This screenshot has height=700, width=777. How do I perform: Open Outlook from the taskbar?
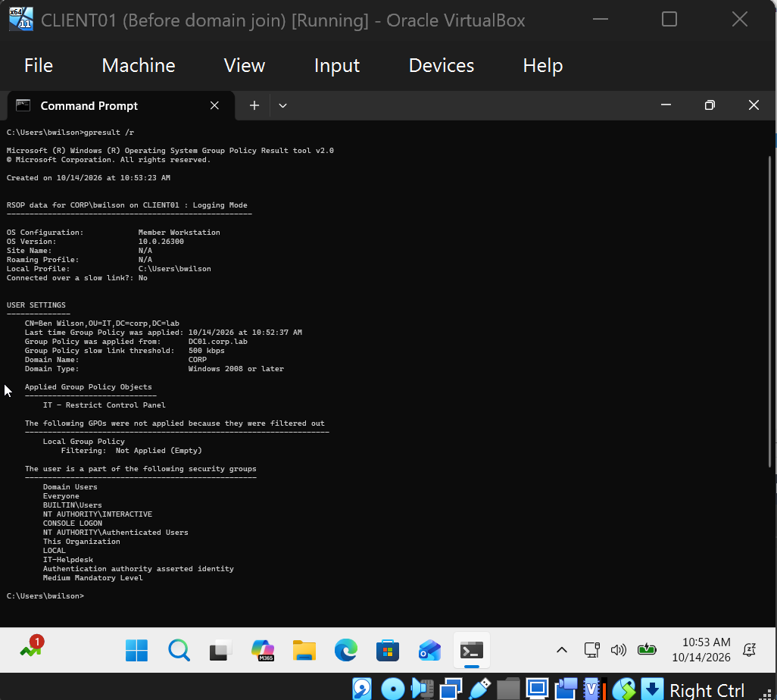click(x=429, y=650)
